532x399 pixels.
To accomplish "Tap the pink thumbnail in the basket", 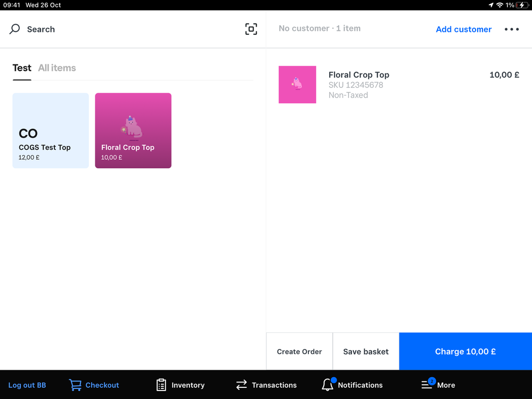I will (297, 85).
